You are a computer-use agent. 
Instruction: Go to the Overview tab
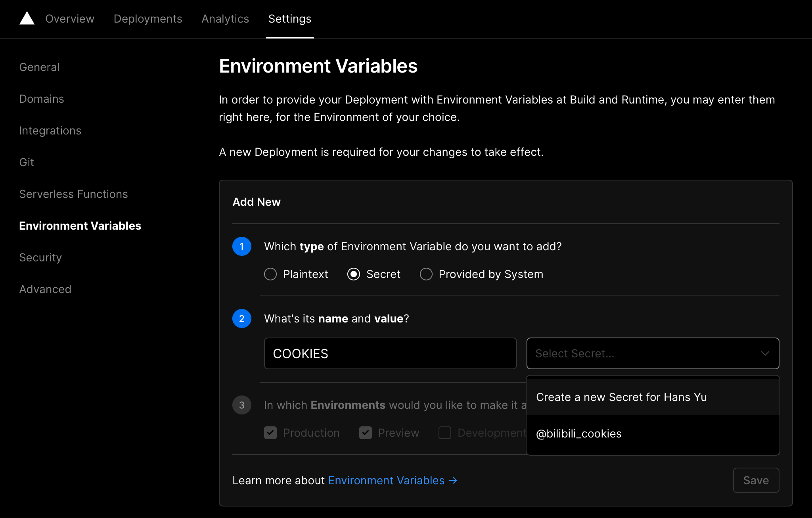(x=70, y=19)
